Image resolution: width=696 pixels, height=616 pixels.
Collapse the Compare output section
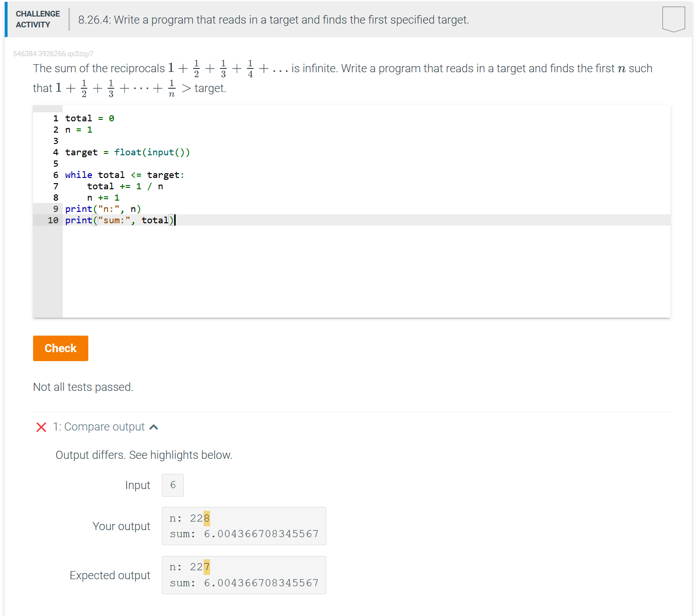pyautogui.click(x=153, y=426)
